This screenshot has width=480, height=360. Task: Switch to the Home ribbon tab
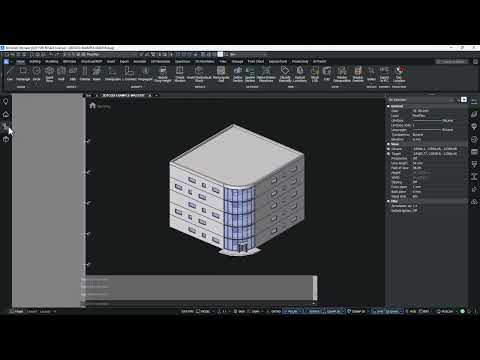tap(20, 62)
